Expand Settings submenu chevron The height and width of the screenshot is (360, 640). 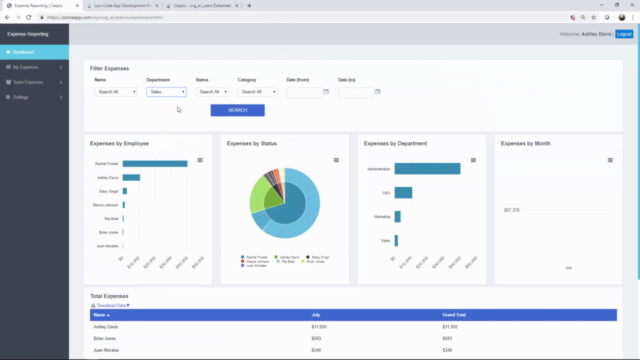click(x=61, y=98)
